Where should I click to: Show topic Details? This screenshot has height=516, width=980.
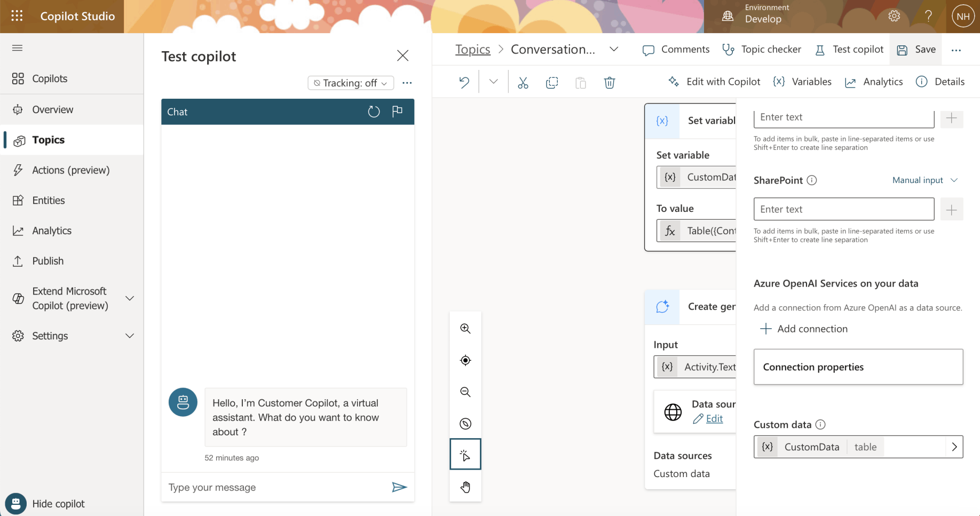[x=940, y=82]
